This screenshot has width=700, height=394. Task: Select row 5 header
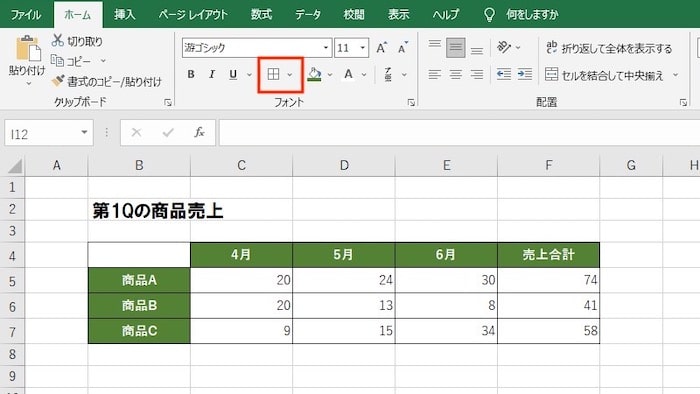coord(12,281)
